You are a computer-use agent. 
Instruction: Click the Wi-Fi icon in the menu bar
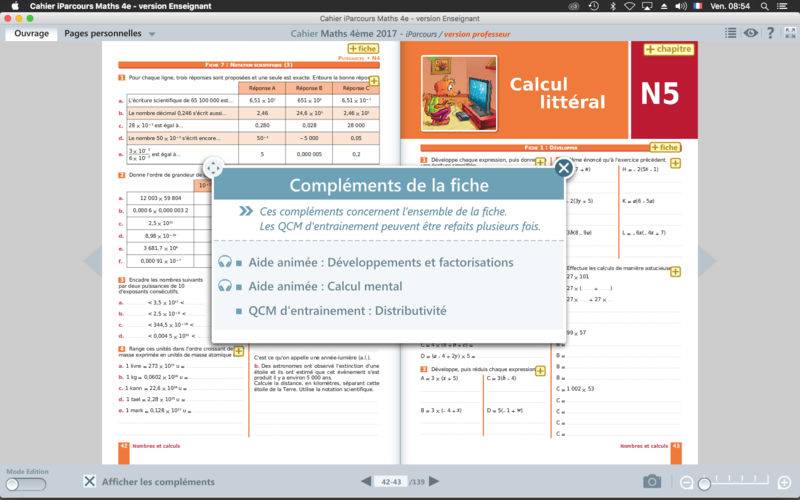630,6
